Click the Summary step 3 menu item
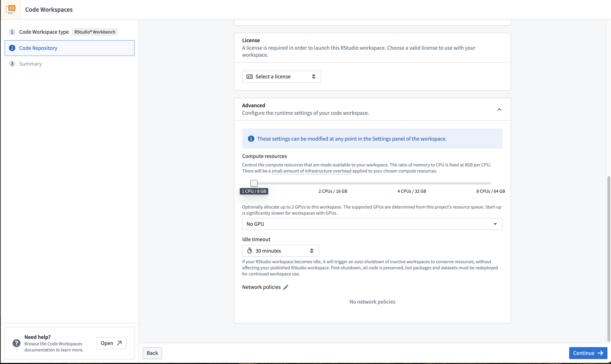Screen dimensions: 611x364 point(30,64)
